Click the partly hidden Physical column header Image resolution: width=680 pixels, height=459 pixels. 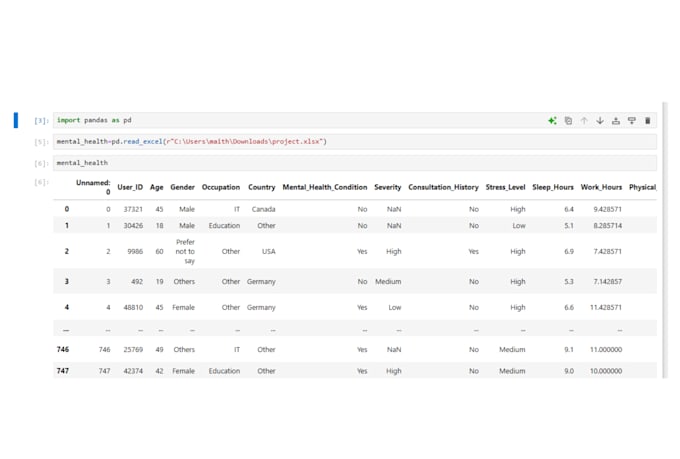pyautogui.click(x=643, y=187)
